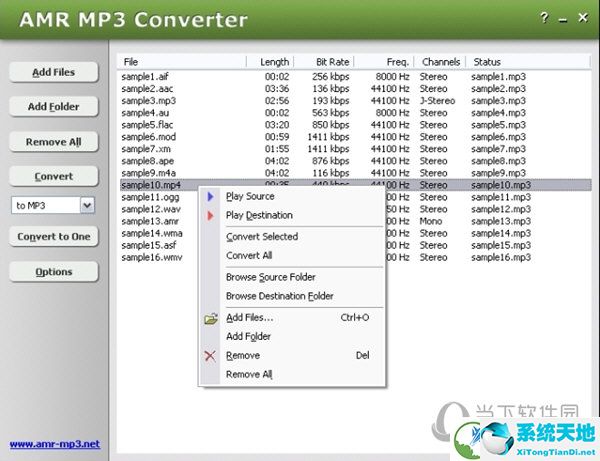Select file sample13.amr in the list

click(x=150, y=222)
